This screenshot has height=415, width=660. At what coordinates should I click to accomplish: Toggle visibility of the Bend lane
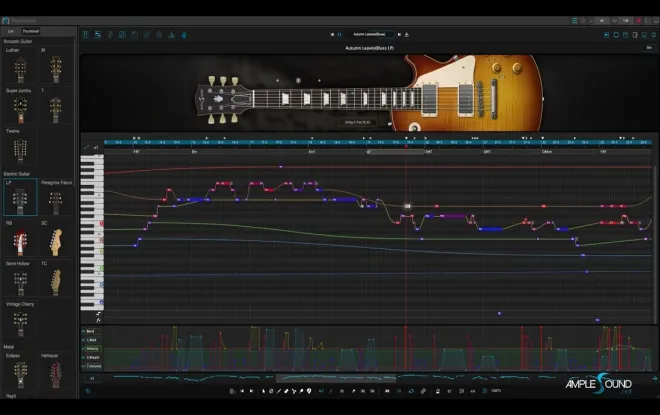tap(83, 331)
